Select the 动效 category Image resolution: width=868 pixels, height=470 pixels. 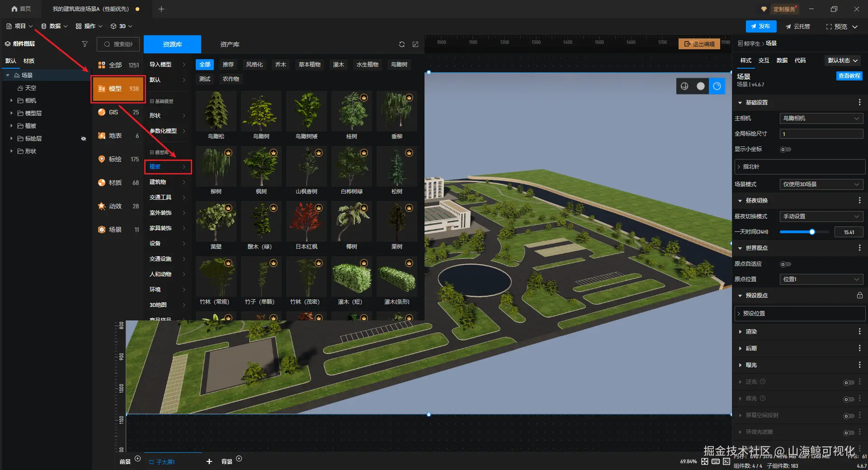118,206
